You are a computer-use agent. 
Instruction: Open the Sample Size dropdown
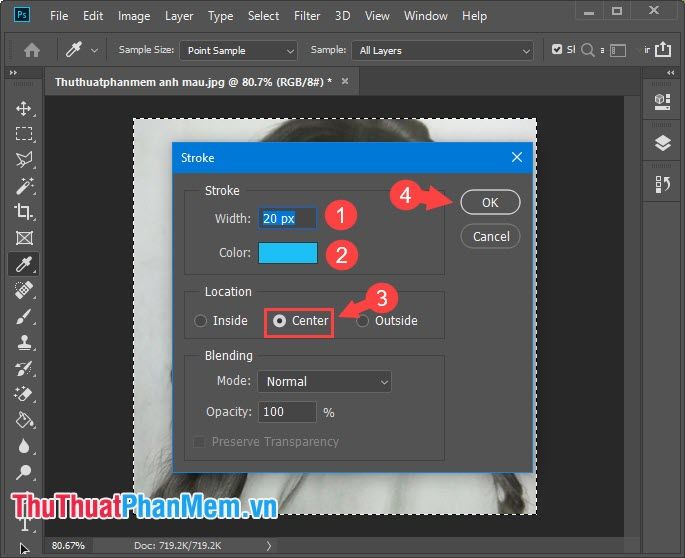tap(239, 51)
